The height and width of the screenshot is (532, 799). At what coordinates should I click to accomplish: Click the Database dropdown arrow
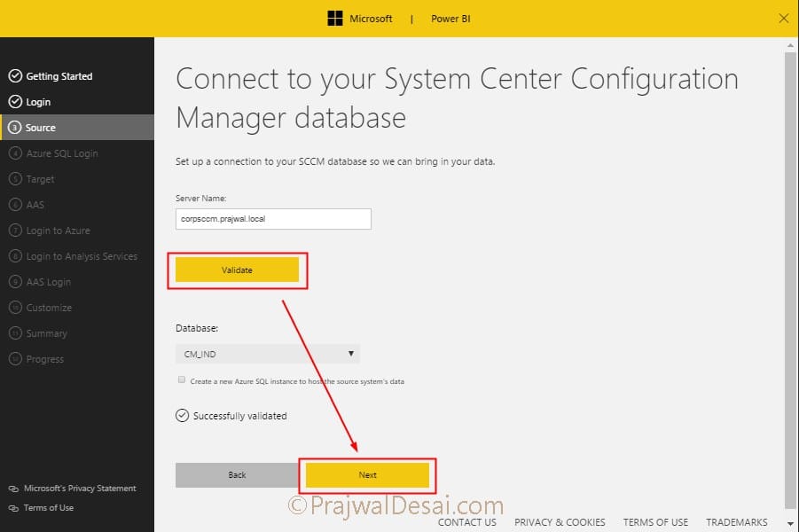pos(350,354)
